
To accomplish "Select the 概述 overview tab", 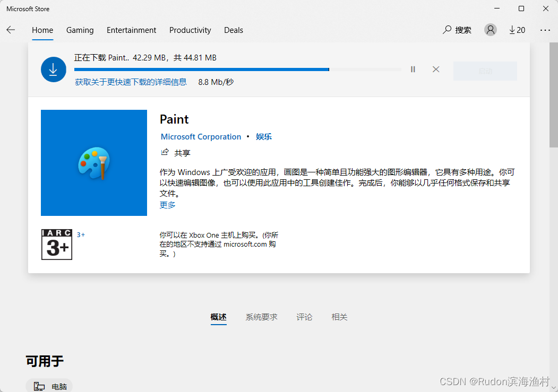I will click(x=219, y=317).
